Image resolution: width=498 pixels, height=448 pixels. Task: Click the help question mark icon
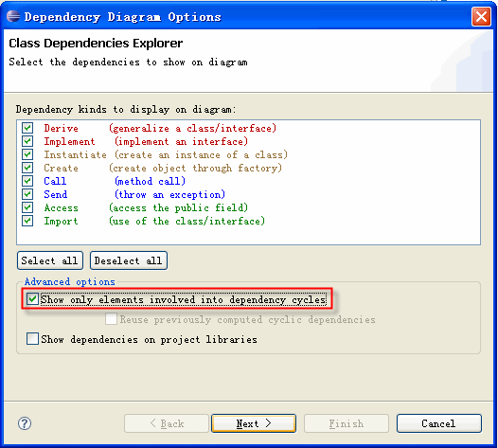point(25,423)
